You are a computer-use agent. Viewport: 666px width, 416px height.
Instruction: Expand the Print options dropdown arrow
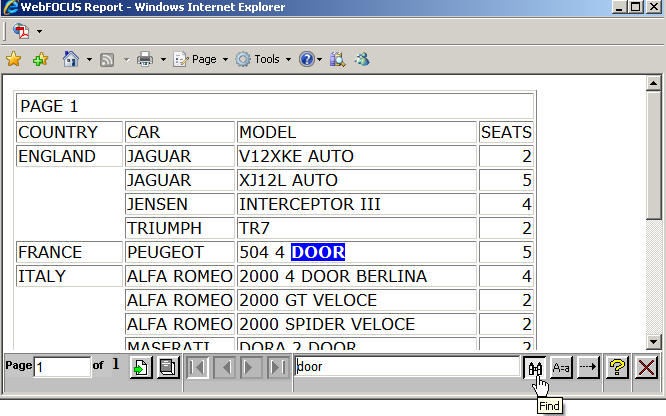pyautogui.click(x=163, y=59)
